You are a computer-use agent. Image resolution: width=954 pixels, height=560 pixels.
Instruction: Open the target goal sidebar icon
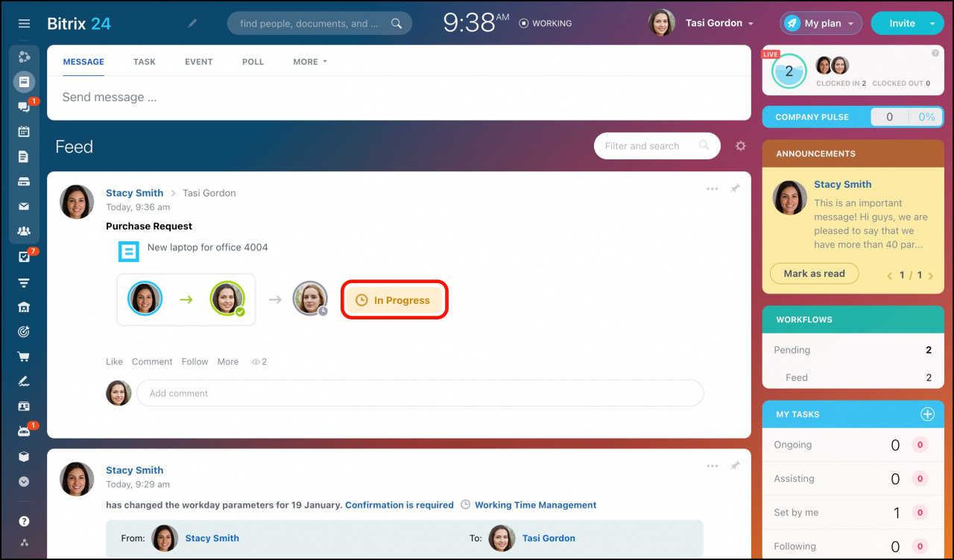coord(24,331)
